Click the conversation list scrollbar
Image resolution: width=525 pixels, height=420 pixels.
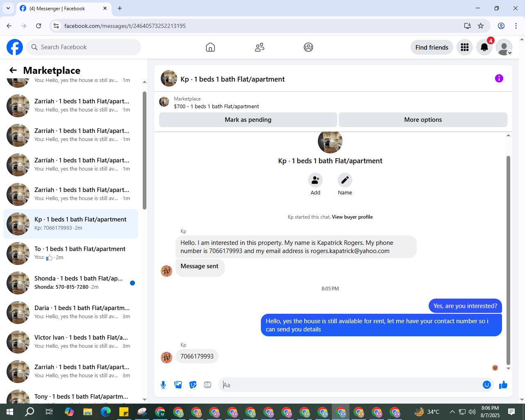click(144, 150)
